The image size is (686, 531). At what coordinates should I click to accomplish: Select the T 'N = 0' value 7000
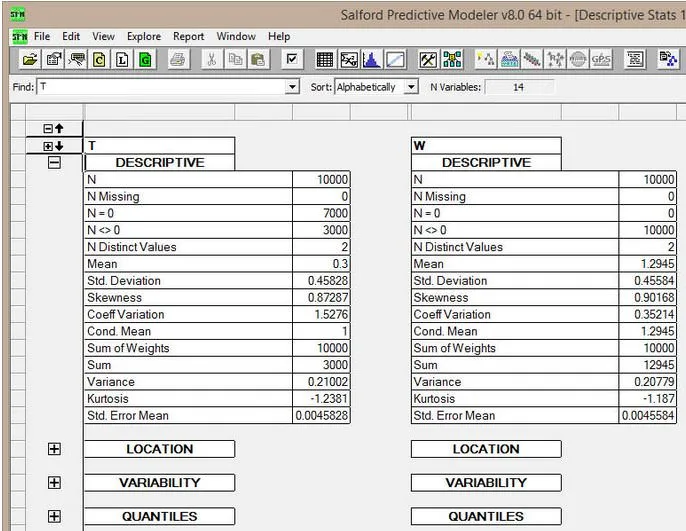[321, 213]
